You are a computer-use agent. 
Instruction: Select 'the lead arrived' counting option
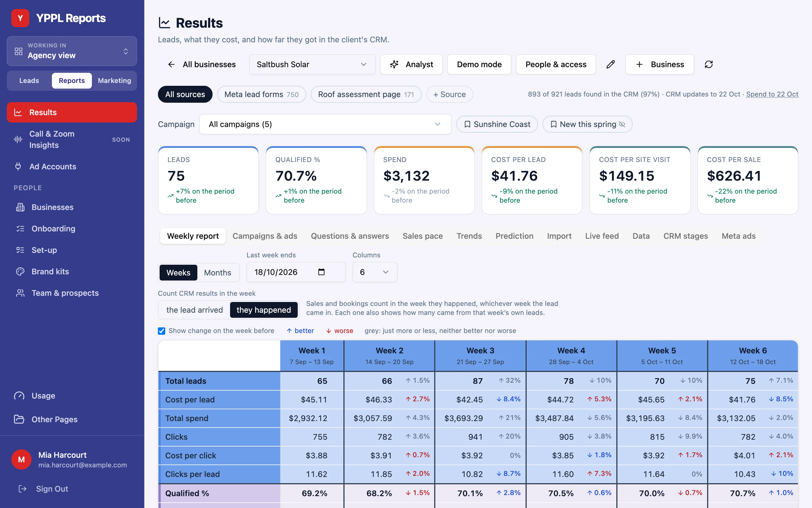tap(195, 310)
